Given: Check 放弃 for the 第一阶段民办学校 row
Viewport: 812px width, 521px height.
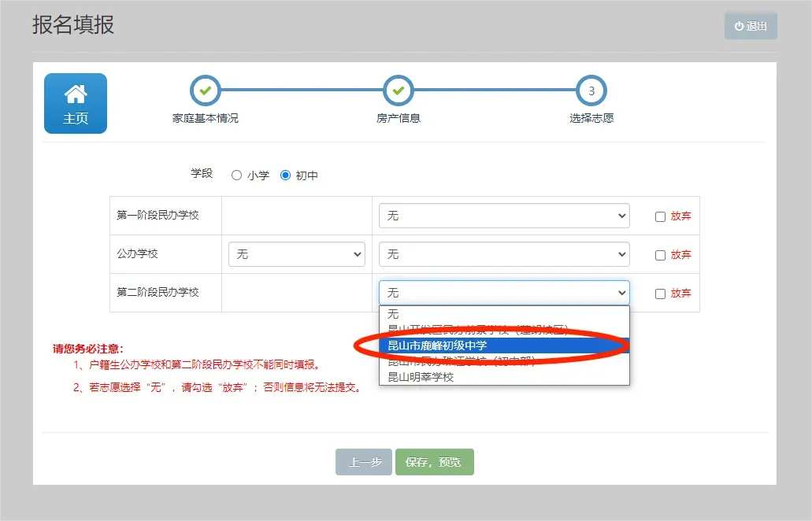Looking at the screenshot, I should click(x=660, y=215).
